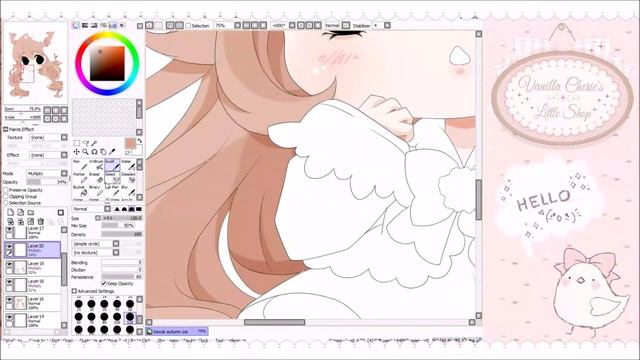This screenshot has height=360, width=640.
Task: Activate the hand pan tool
Action: tap(103, 152)
